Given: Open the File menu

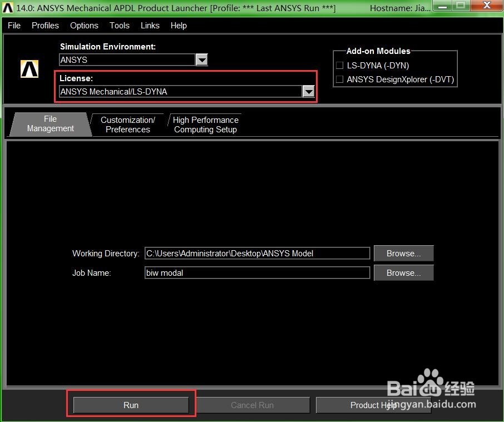Looking at the screenshot, I should point(14,26).
